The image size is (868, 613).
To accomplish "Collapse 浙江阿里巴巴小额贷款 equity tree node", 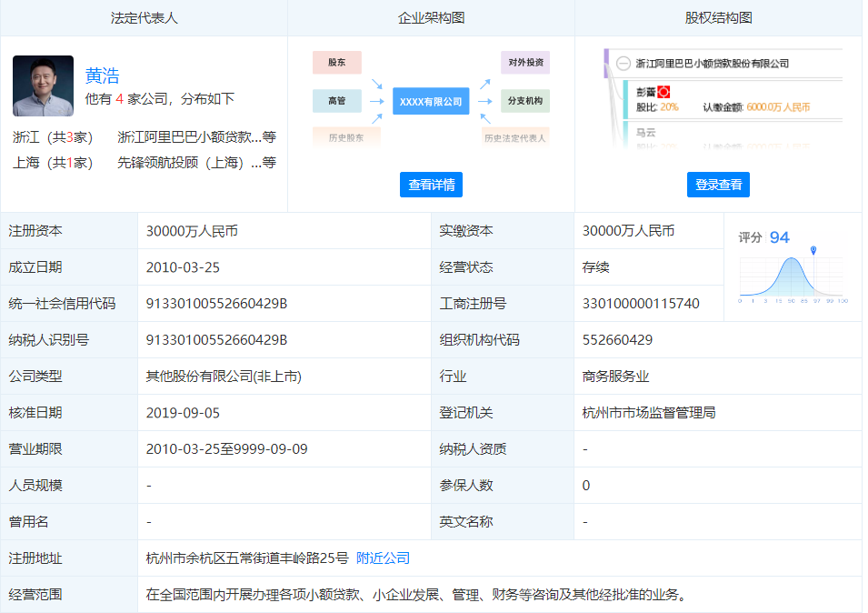I will (624, 64).
